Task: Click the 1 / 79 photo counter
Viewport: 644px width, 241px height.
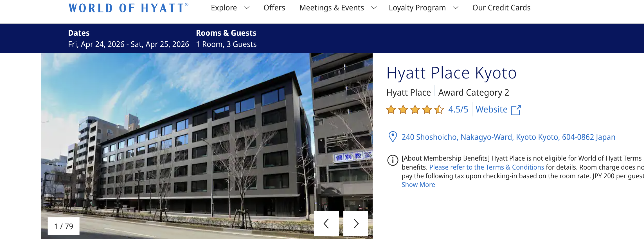Action: point(64,226)
